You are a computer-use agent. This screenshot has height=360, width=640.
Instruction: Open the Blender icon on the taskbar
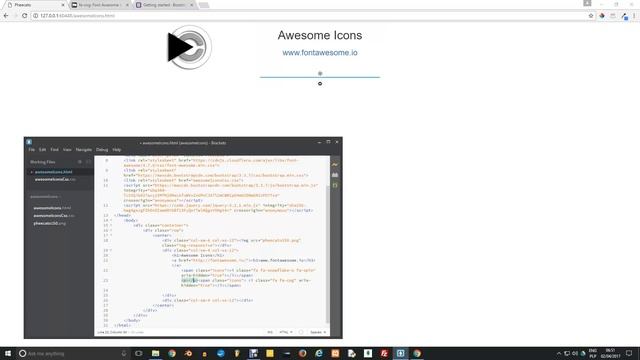tap(188, 353)
